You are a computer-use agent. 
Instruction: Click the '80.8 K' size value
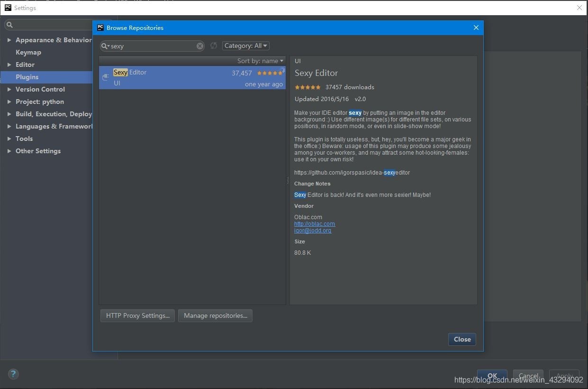pyautogui.click(x=303, y=253)
